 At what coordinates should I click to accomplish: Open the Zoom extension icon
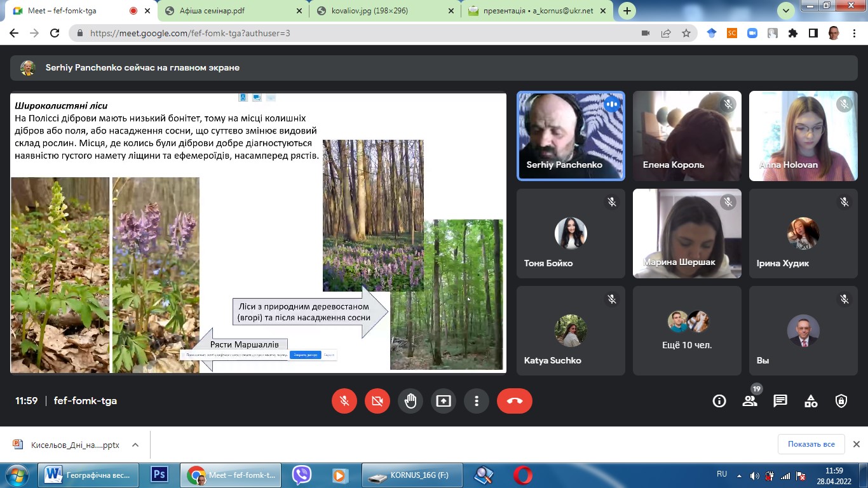752,33
